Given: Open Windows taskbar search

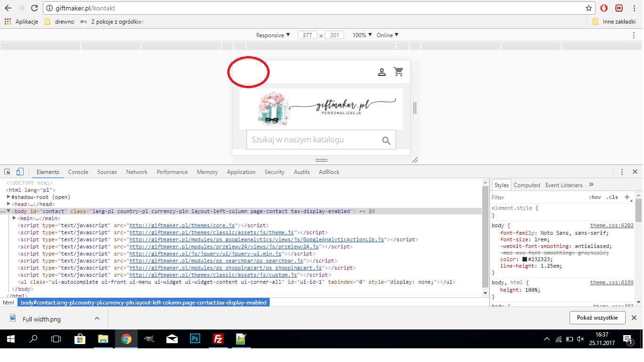Looking at the screenshot, I should [x=33, y=338].
